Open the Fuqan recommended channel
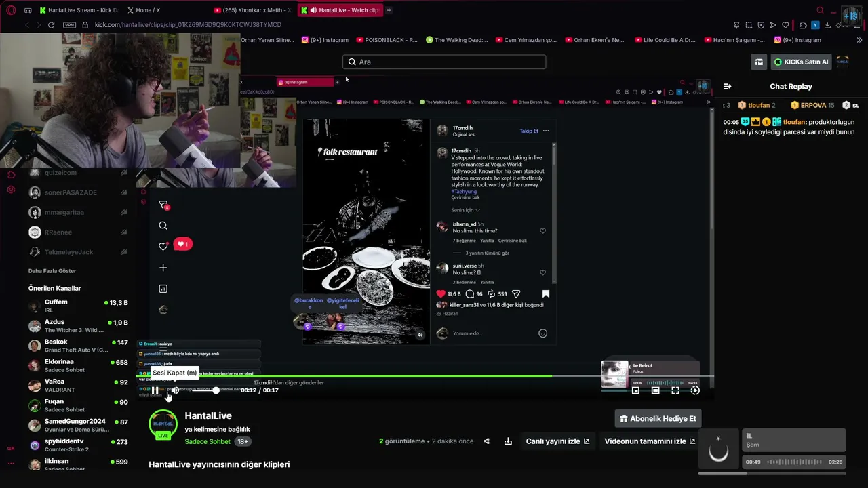Screen dimensions: 868x488 coord(78,405)
